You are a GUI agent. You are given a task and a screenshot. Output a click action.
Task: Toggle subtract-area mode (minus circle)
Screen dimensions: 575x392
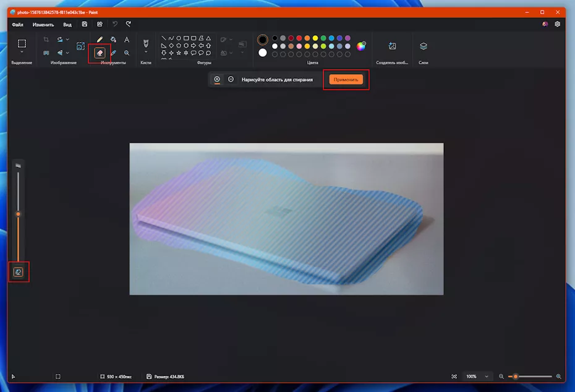pos(231,79)
